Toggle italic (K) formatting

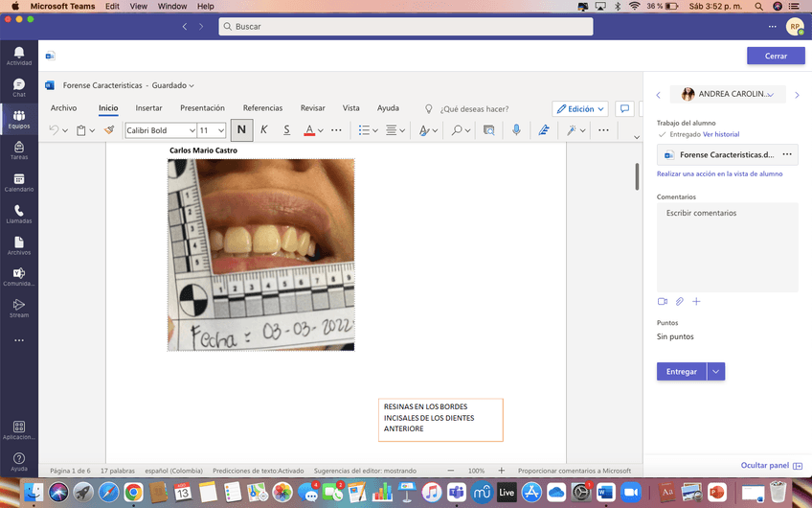[x=264, y=130]
